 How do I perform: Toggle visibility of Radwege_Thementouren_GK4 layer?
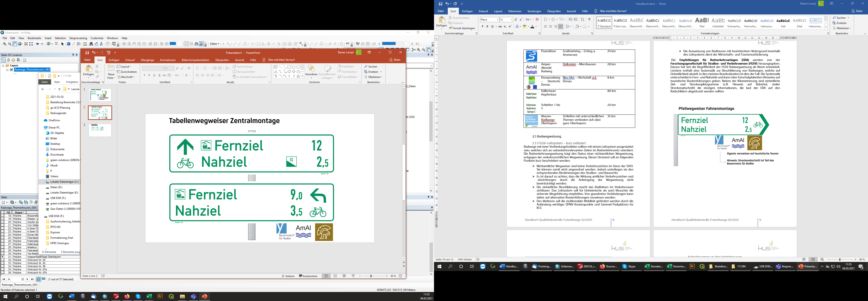pos(12,70)
